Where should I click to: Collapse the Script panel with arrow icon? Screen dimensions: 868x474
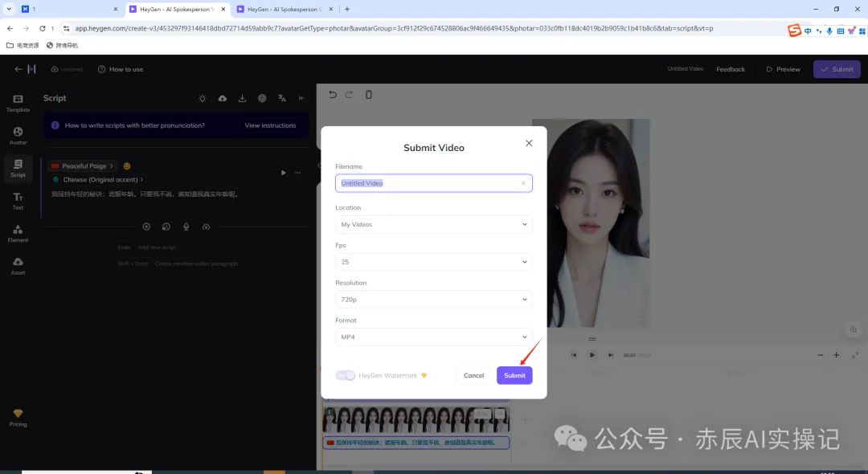point(301,98)
